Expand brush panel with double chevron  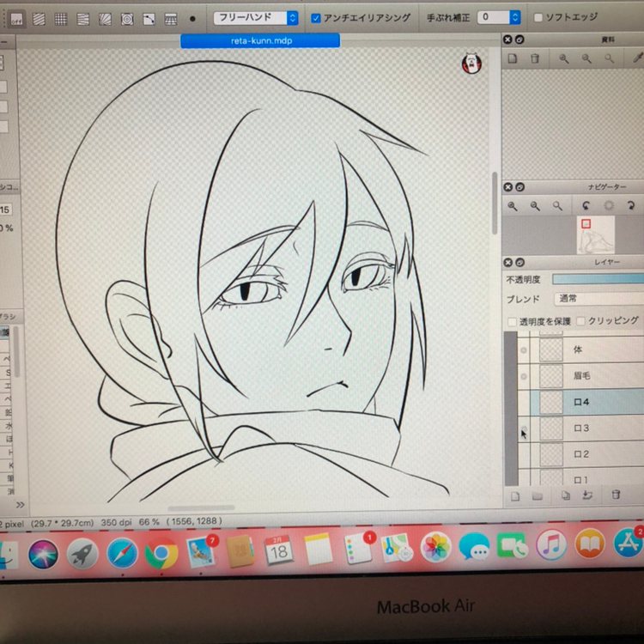pos(20,505)
